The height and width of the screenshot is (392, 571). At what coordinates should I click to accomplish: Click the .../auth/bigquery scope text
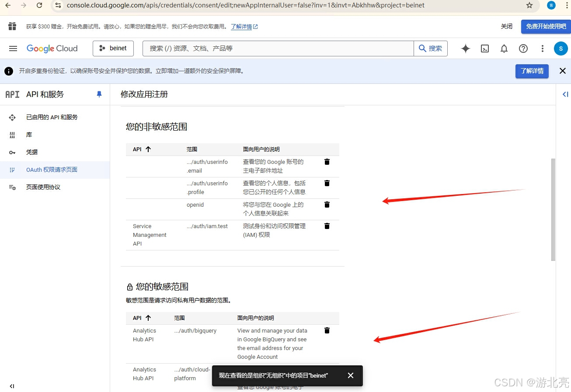coord(195,331)
